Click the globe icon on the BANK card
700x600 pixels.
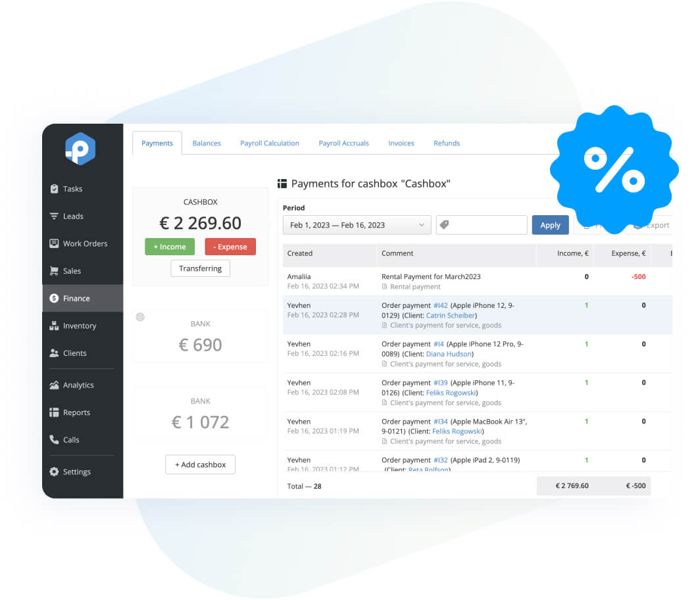pos(139,317)
